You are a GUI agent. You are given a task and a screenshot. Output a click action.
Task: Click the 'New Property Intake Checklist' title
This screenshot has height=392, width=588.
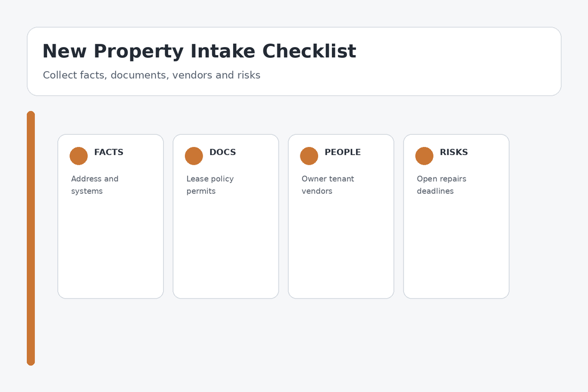(199, 51)
